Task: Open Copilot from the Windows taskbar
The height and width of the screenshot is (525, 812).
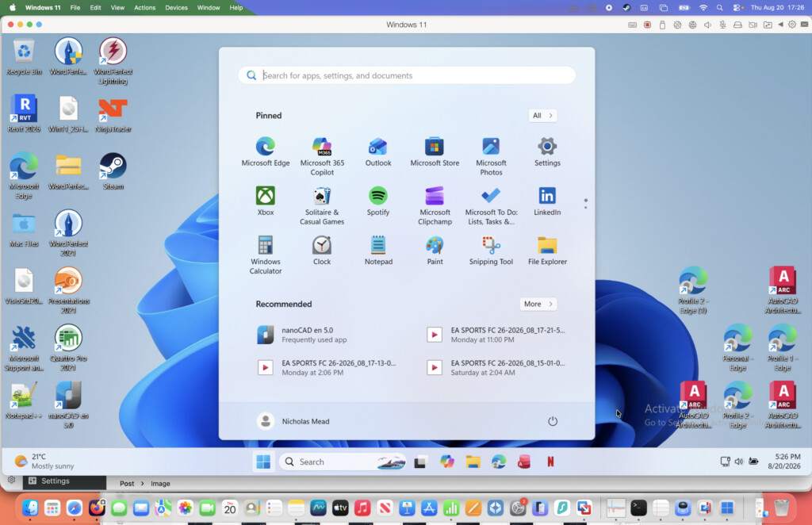Action: 447,462
